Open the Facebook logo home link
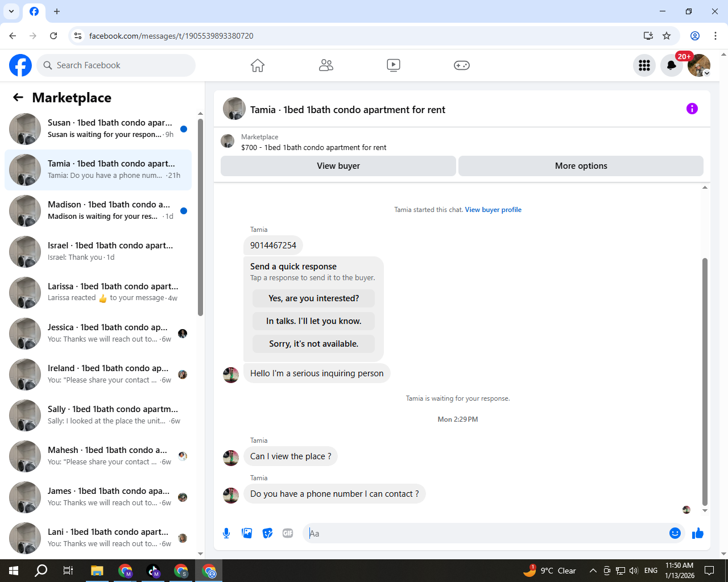 (x=20, y=65)
